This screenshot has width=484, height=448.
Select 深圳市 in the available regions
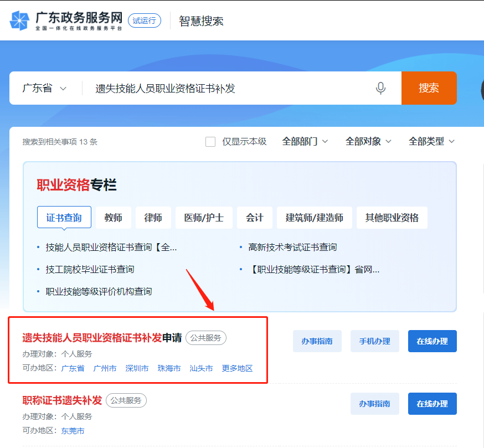click(x=137, y=368)
